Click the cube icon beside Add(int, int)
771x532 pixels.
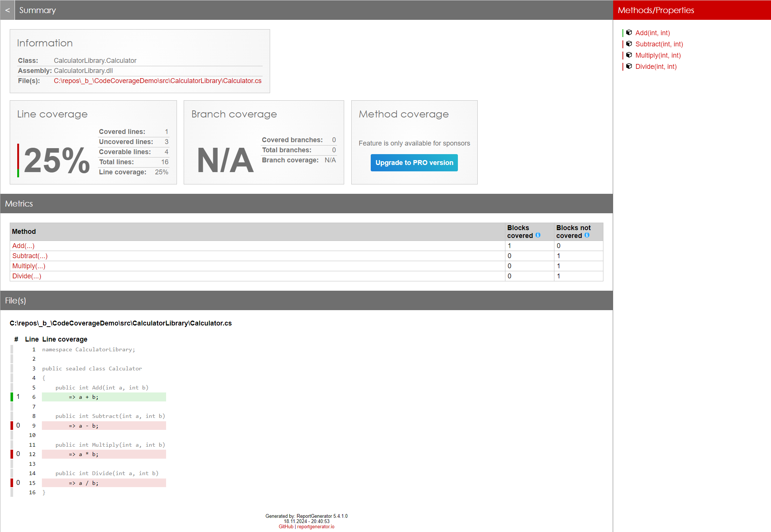click(629, 33)
